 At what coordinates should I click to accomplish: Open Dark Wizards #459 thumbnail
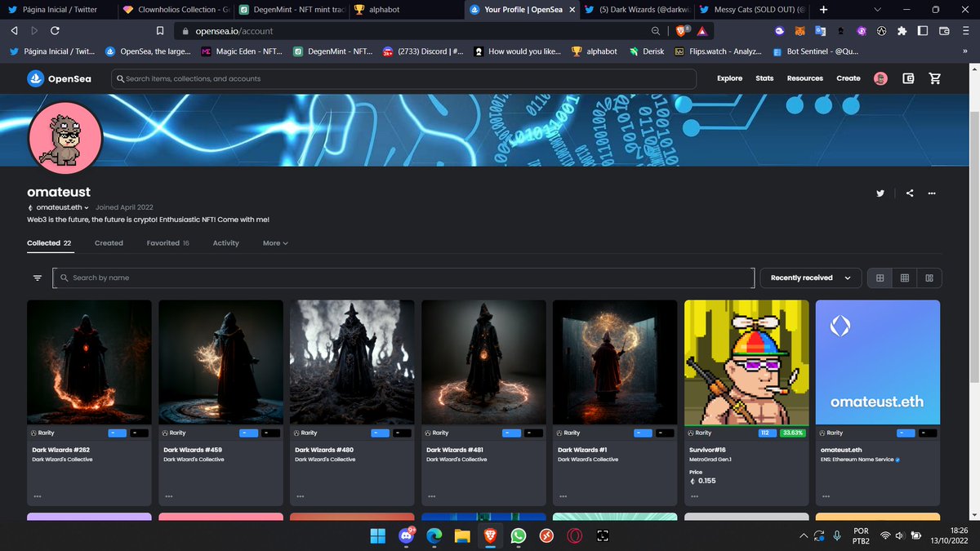tap(220, 362)
